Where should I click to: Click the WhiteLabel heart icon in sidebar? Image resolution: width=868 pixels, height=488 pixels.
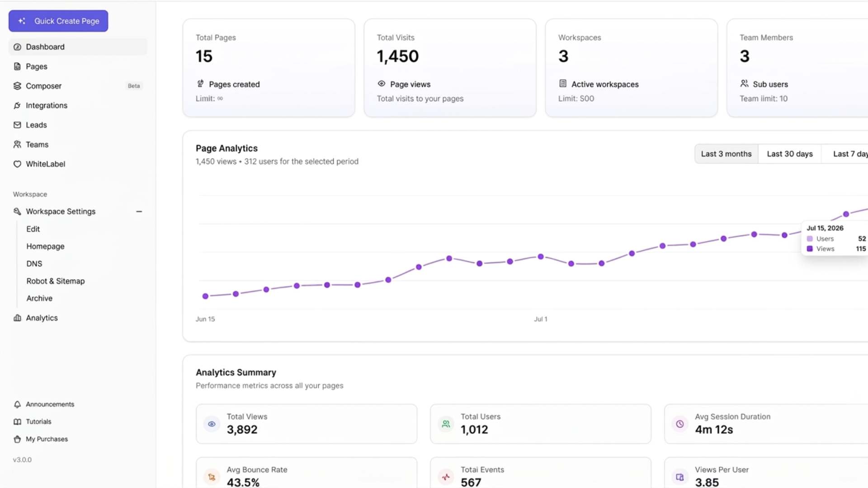pos(17,164)
